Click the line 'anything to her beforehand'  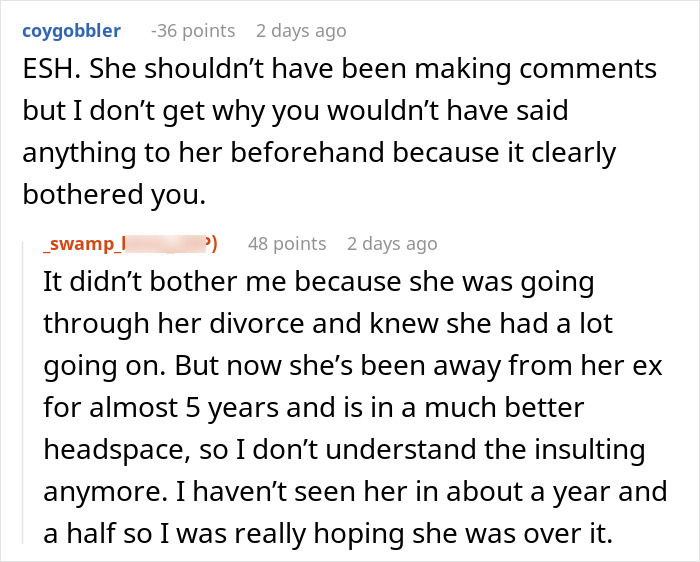(319, 153)
